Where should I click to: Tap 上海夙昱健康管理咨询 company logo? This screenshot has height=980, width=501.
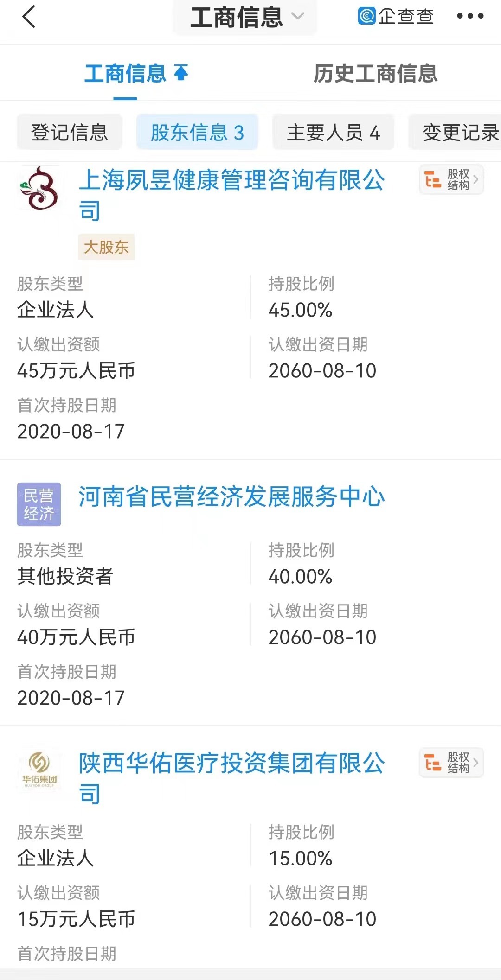click(39, 188)
